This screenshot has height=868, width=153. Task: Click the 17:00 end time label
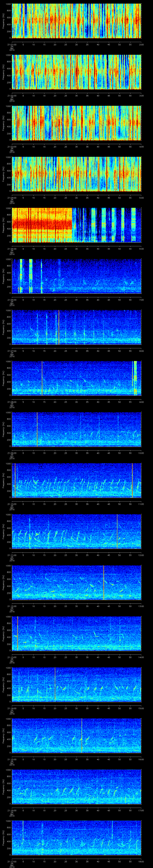141,810
